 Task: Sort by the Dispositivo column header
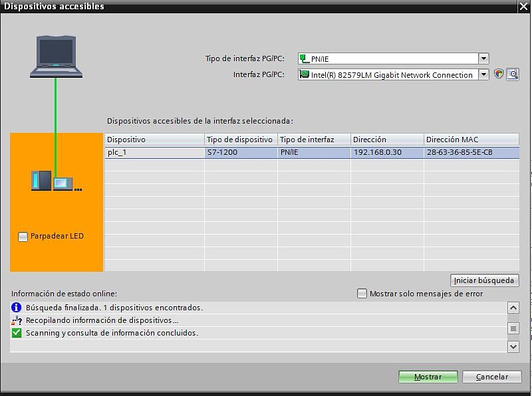154,140
